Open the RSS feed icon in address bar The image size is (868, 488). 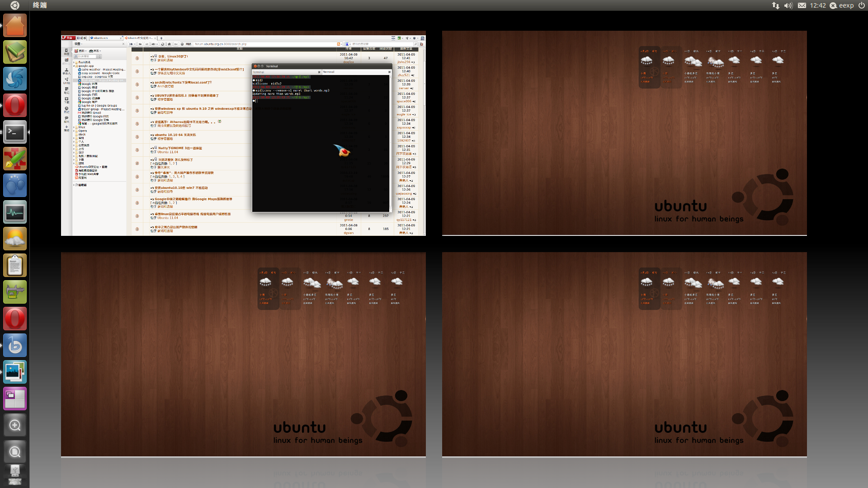coord(338,44)
